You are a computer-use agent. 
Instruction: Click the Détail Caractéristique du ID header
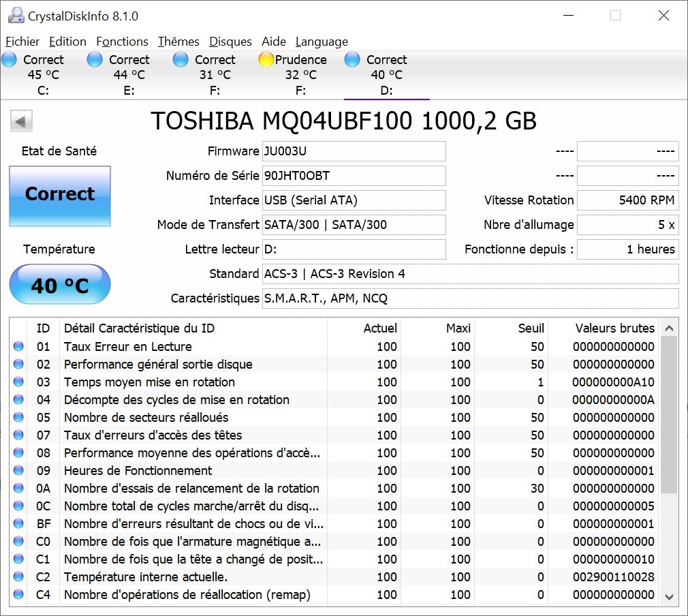coord(193,328)
